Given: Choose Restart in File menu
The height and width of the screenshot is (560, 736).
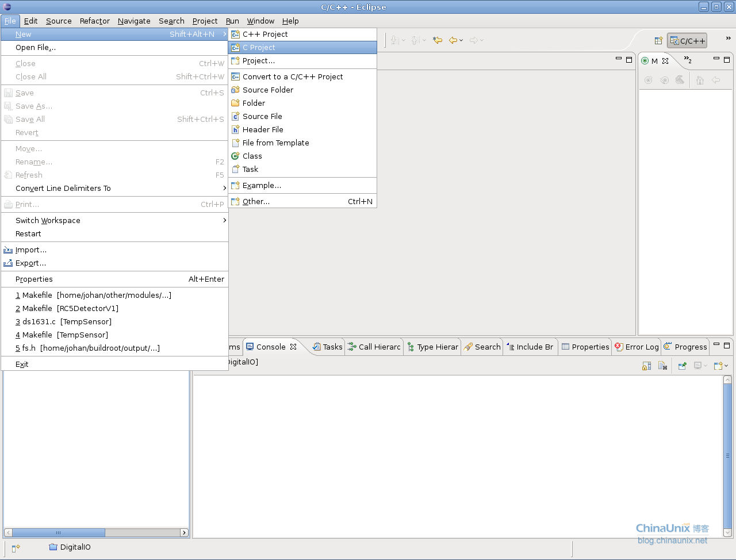Looking at the screenshot, I should pyautogui.click(x=114, y=233).
